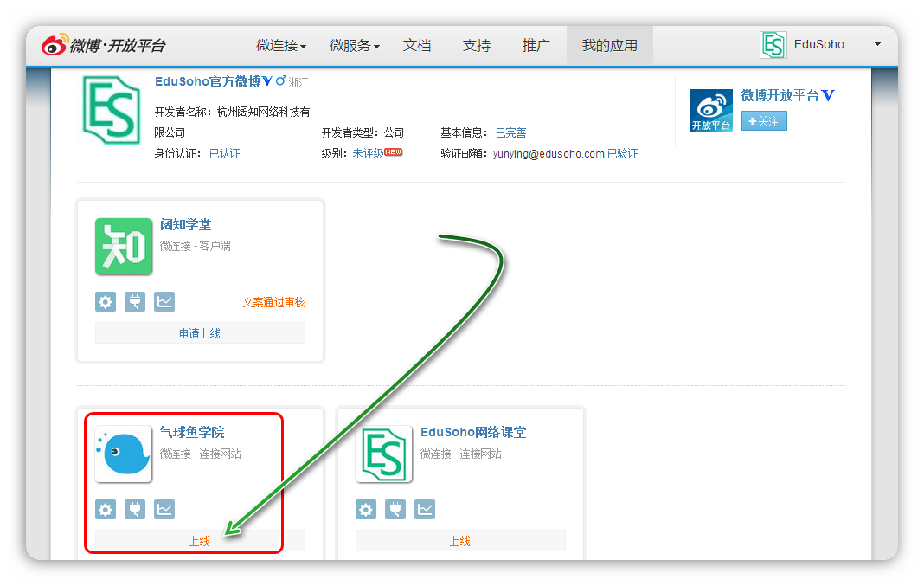This screenshot has height=586, width=924.
Task: Click the +关注 follow button
Action: 764,121
